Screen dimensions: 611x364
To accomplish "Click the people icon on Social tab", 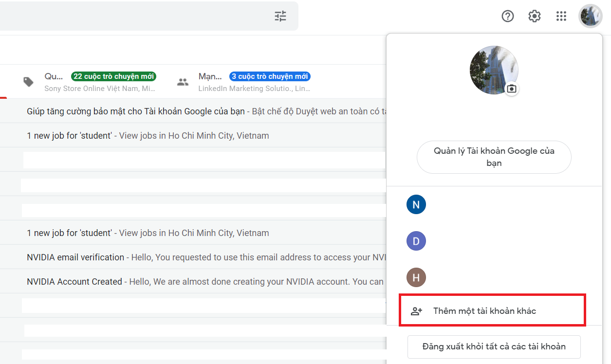I will (x=183, y=82).
